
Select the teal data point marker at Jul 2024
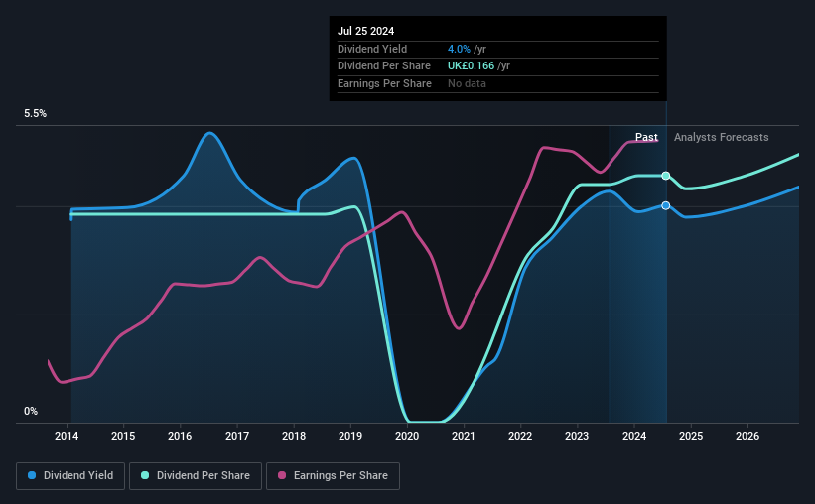tap(666, 176)
